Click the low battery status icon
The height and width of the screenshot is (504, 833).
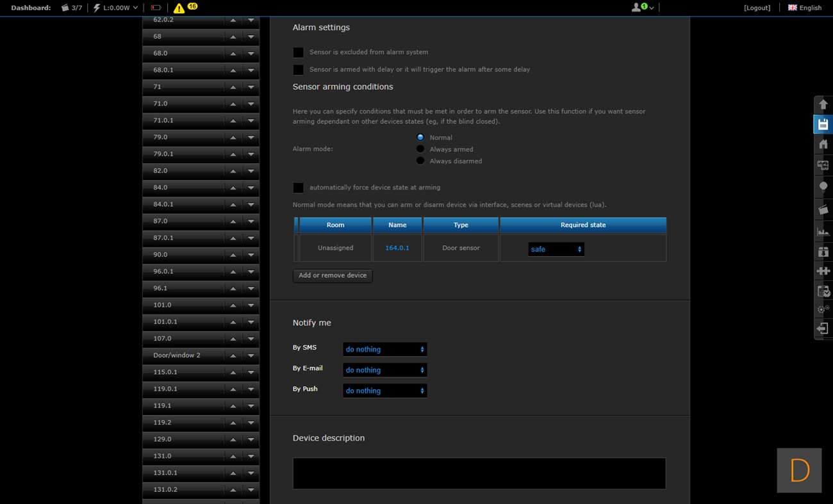(x=156, y=8)
